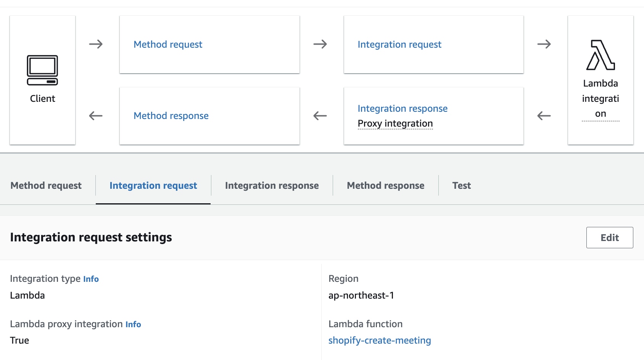Image resolution: width=644 pixels, height=360 pixels.
Task: Click the Lambda function icon
Action: click(x=600, y=55)
